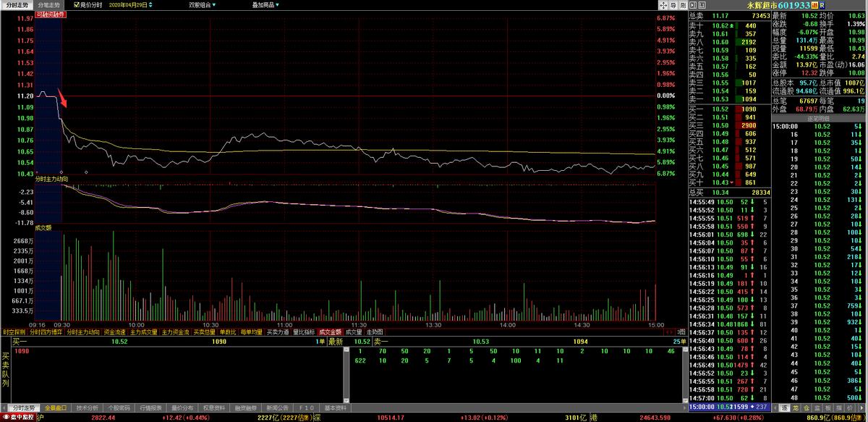Select the 分时主力动向 indicator tab
Viewport: 868px width, 422px height.
(83, 332)
